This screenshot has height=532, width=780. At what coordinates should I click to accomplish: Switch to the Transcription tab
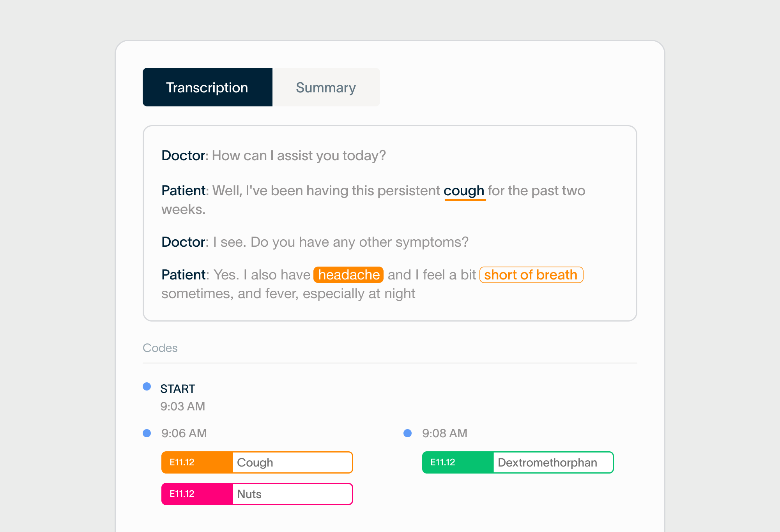click(207, 87)
